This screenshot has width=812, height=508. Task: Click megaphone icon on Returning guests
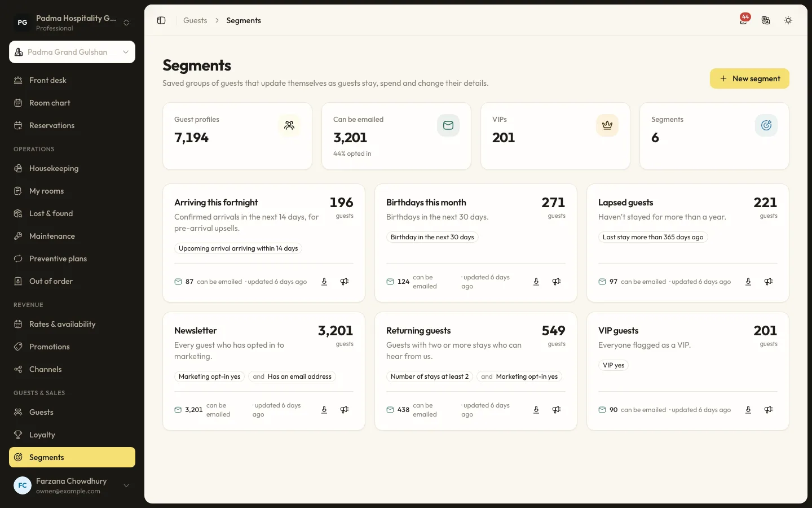tap(557, 410)
